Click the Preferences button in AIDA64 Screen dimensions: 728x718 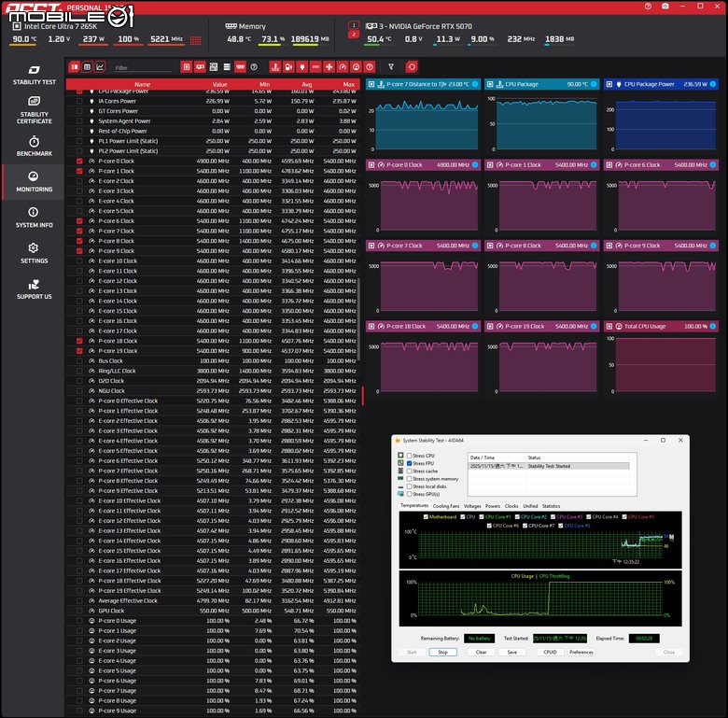tap(581, 652)
